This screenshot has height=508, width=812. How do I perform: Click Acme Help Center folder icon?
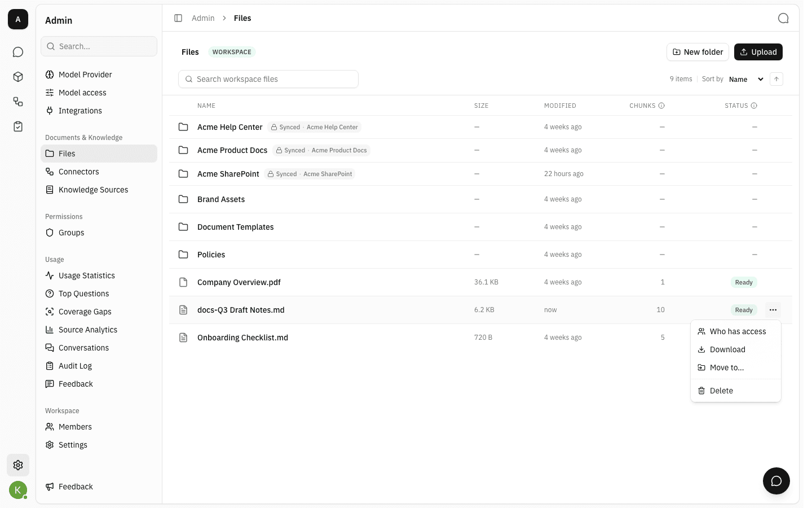pos(183,127)
